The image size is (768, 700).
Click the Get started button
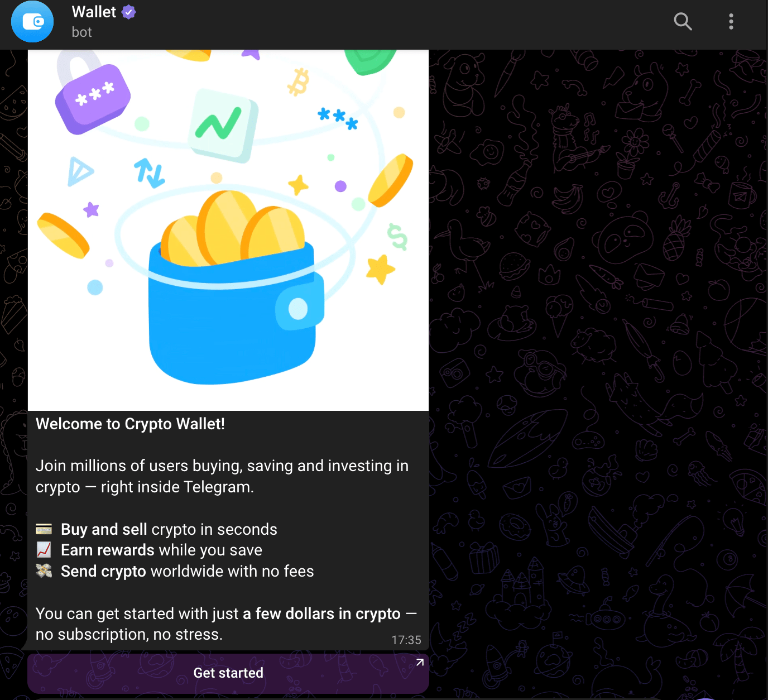228,673
